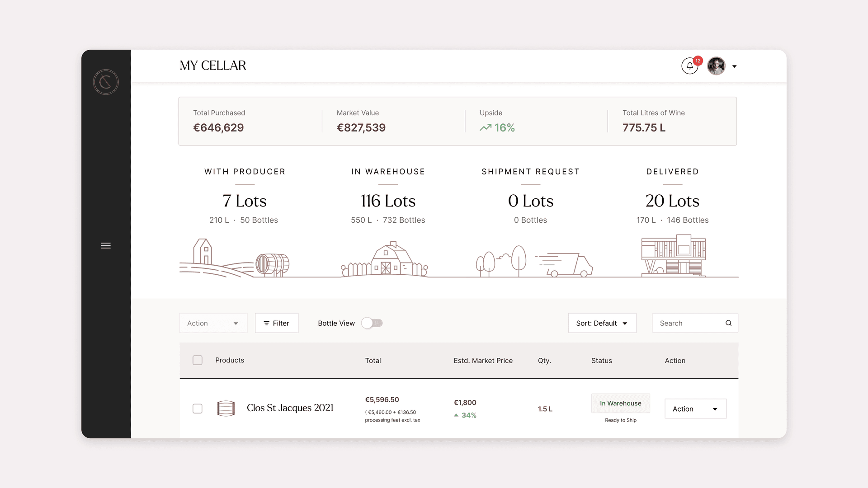Image resolution: width=868 pixels, height=488 pixels.
Task: Open the bulk Action dropdown
Action: point(213,323)
